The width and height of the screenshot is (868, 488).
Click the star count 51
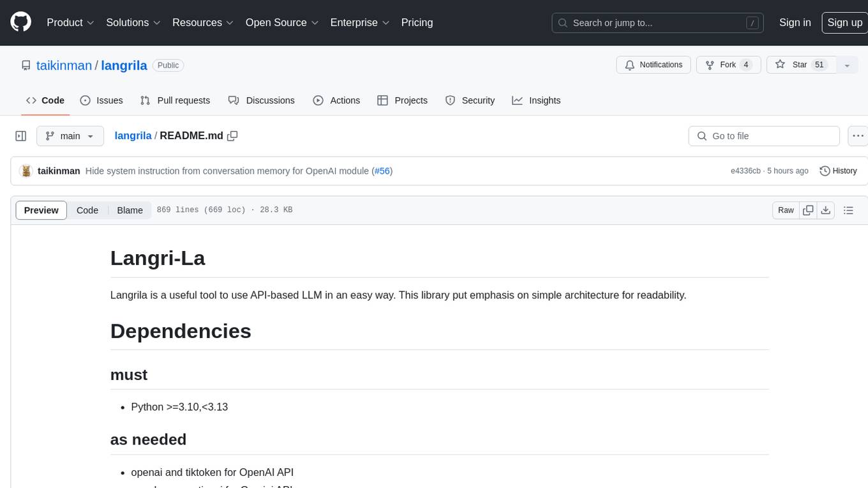pyautogui.click(x=819, y=65)
